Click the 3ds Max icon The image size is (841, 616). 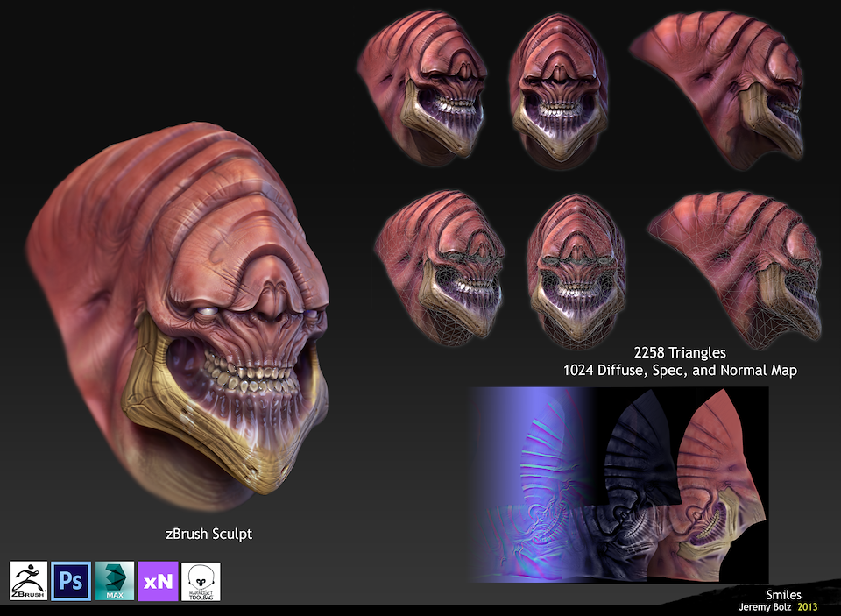point(115,581)
